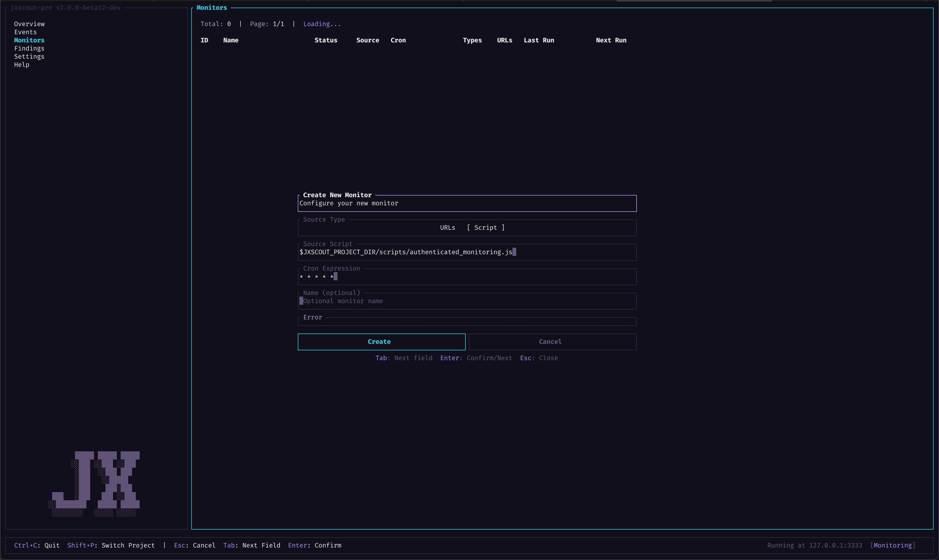
Task: Click the Next Run column header
Action: coord(611,40)
